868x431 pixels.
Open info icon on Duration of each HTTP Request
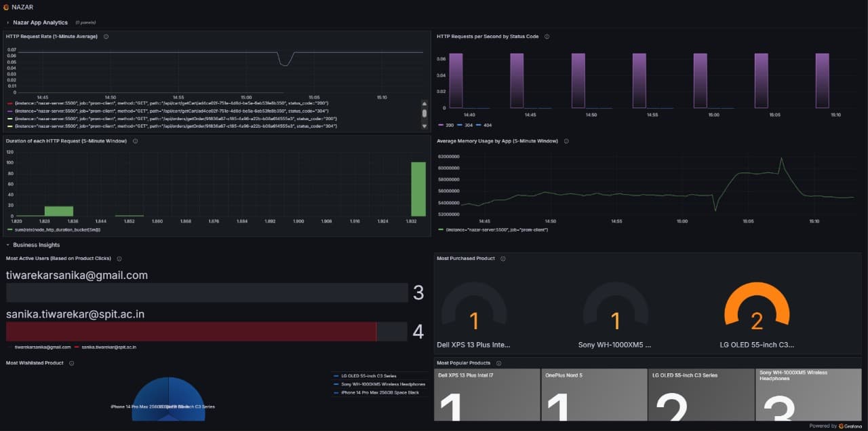pyautogui.click(x=134, y=141)
